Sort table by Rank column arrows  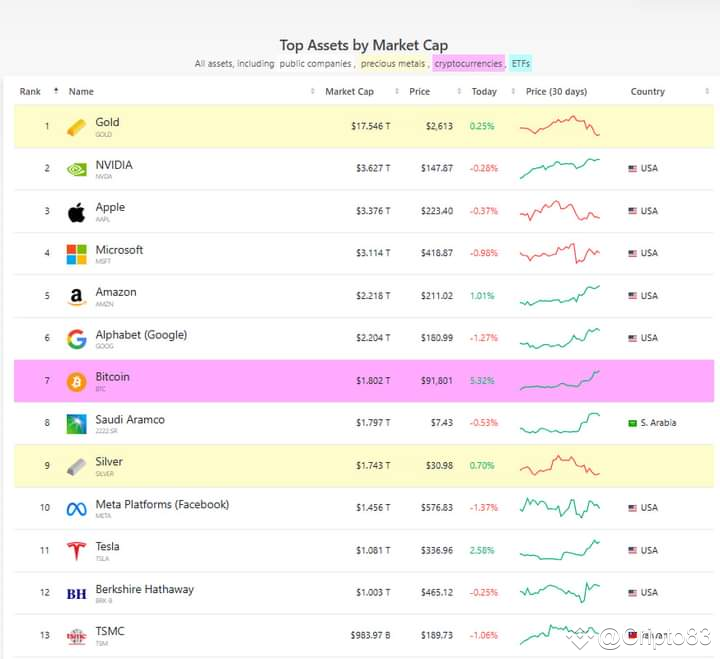[56, 91]
